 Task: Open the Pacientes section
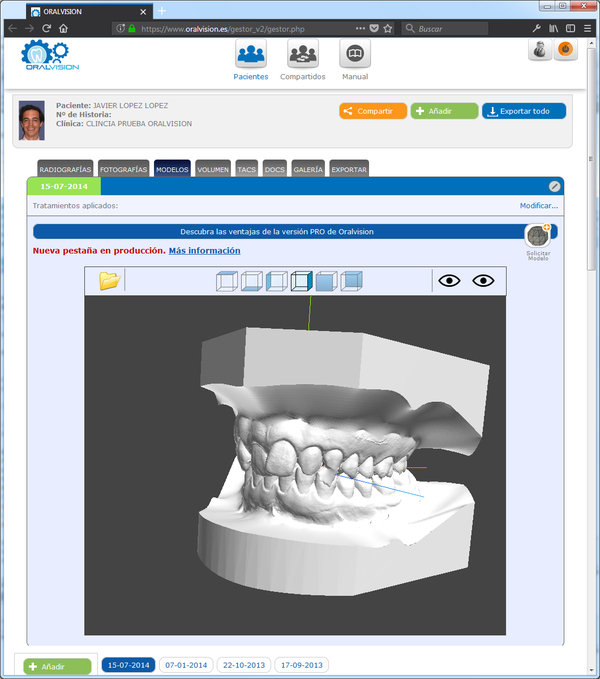(251, 59)
